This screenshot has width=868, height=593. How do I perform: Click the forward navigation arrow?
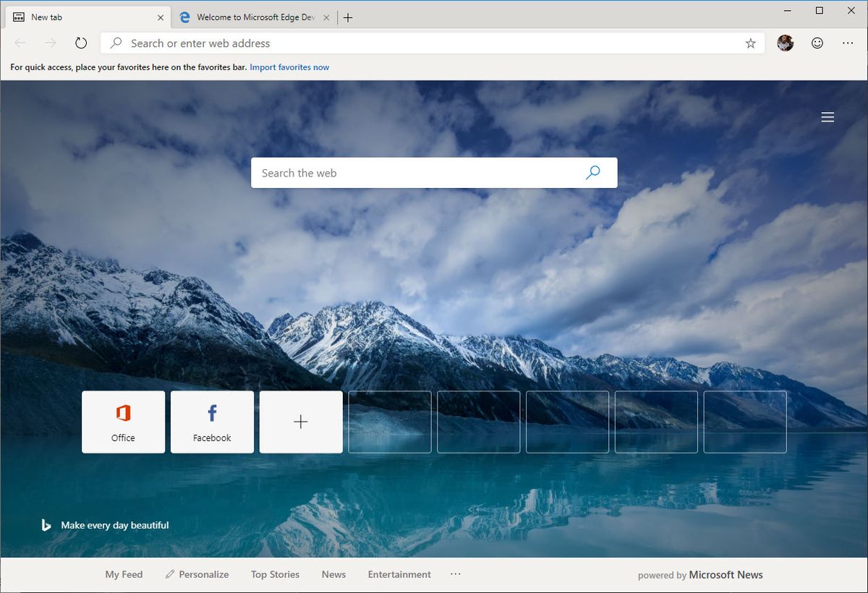[49, 43]
